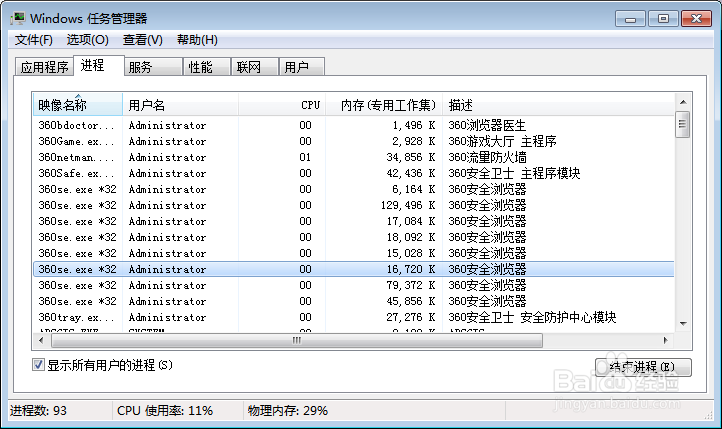Select the 360Game.ex... process row
Screen dimensions: 722x429
(x=354, y=141)
